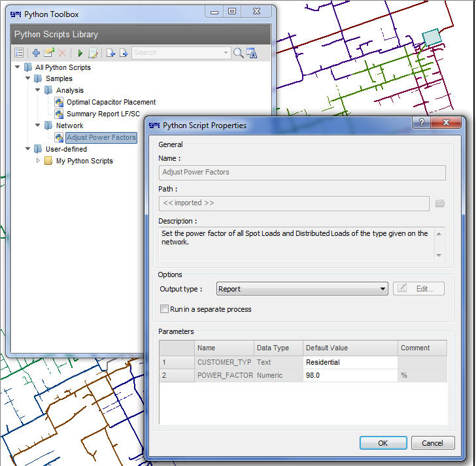
Task: Click the add new script plus icon
Action: (36, 53)
